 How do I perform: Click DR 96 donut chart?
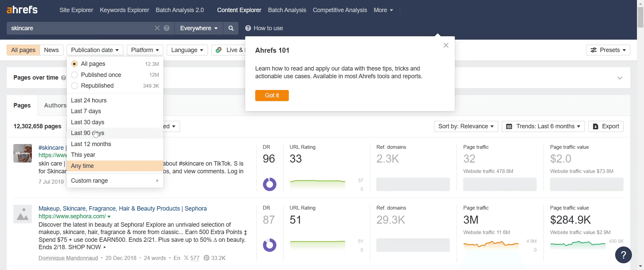tap(269, 184)
